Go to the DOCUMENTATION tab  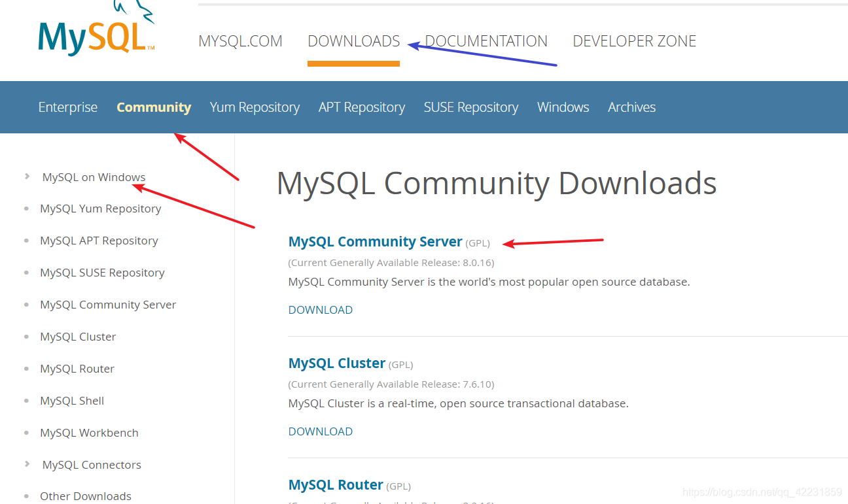(x=486, y=41)
